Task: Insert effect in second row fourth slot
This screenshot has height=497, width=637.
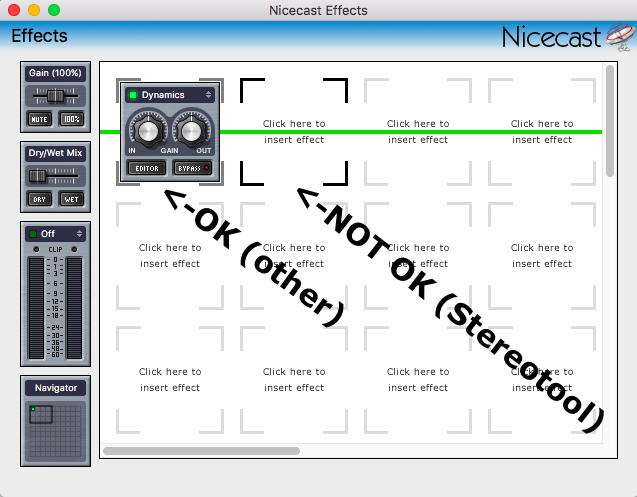Action: 542,256
